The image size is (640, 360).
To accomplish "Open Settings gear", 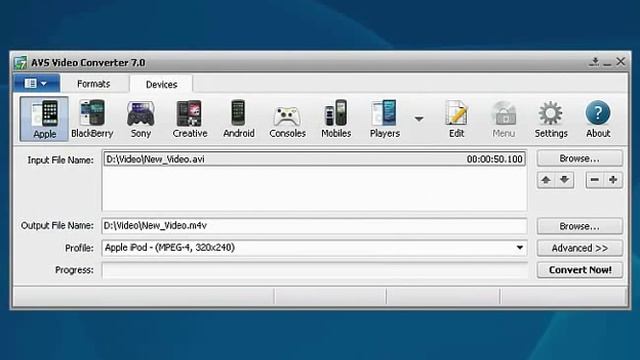I will pos(551,119).
